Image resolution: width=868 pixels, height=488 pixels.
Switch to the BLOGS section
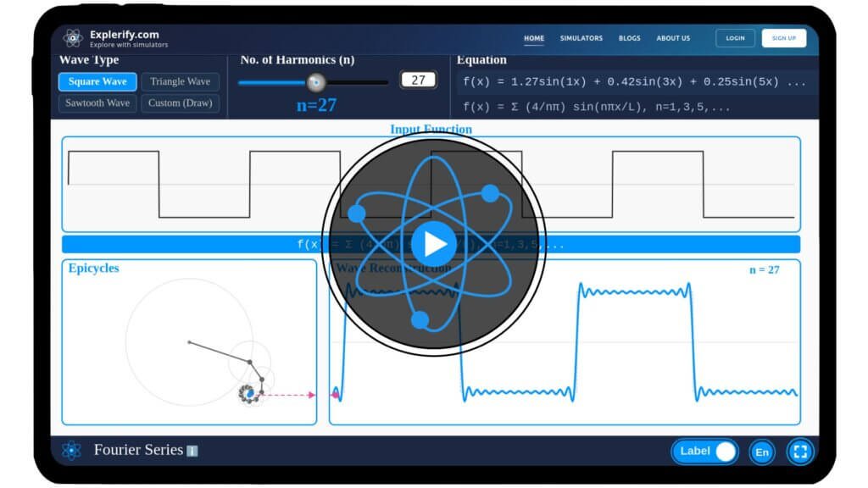629,38
